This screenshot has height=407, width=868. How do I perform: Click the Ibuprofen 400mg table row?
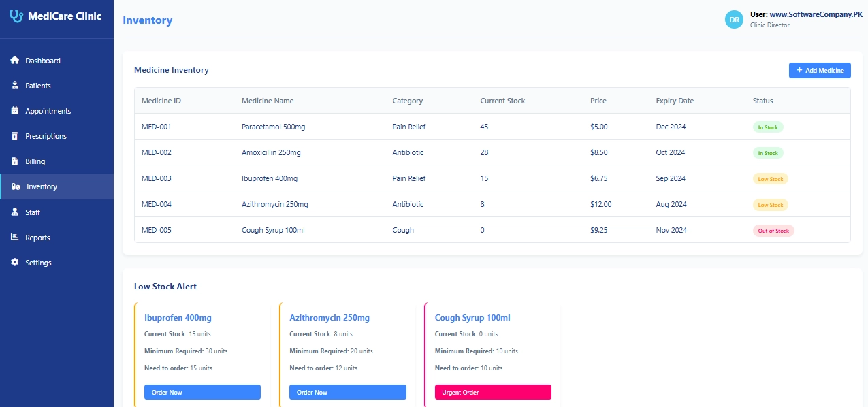pos(408,178)
